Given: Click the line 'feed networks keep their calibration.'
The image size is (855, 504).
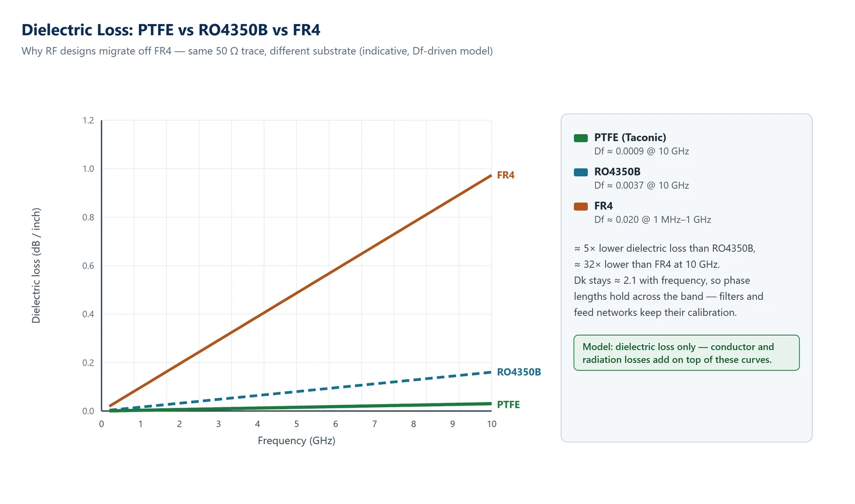Looking at the screenshot, I should [x=655, y=313].
